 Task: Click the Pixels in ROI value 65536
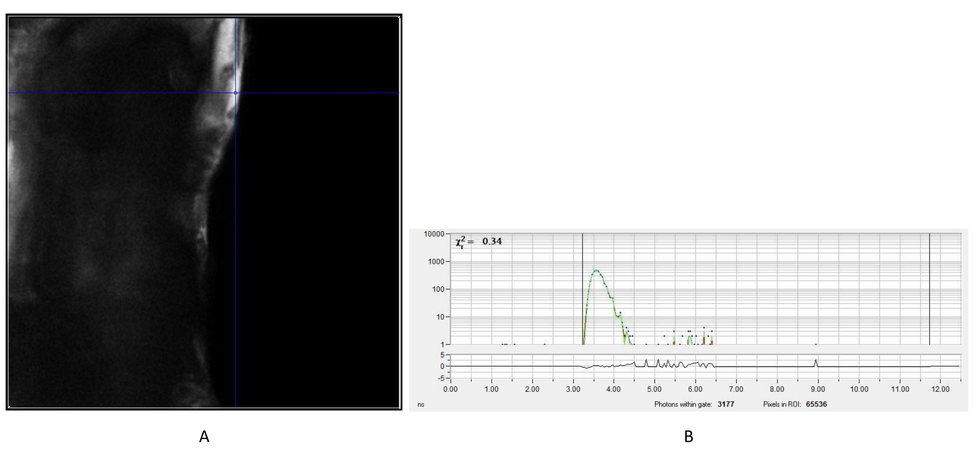[x=817, y=404]
